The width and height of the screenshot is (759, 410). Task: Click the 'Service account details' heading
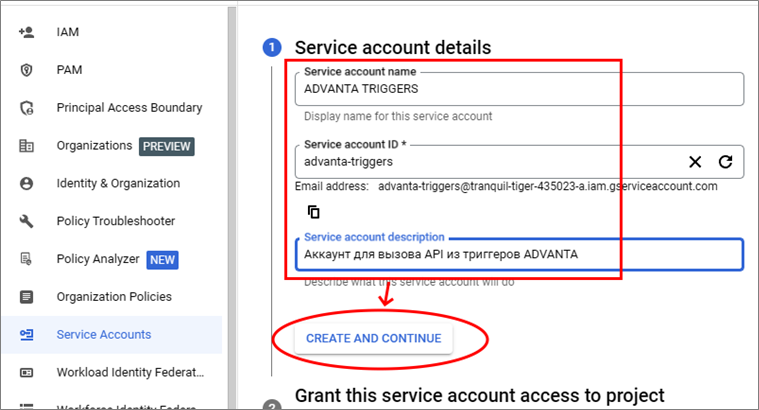[x=393, y=47]
